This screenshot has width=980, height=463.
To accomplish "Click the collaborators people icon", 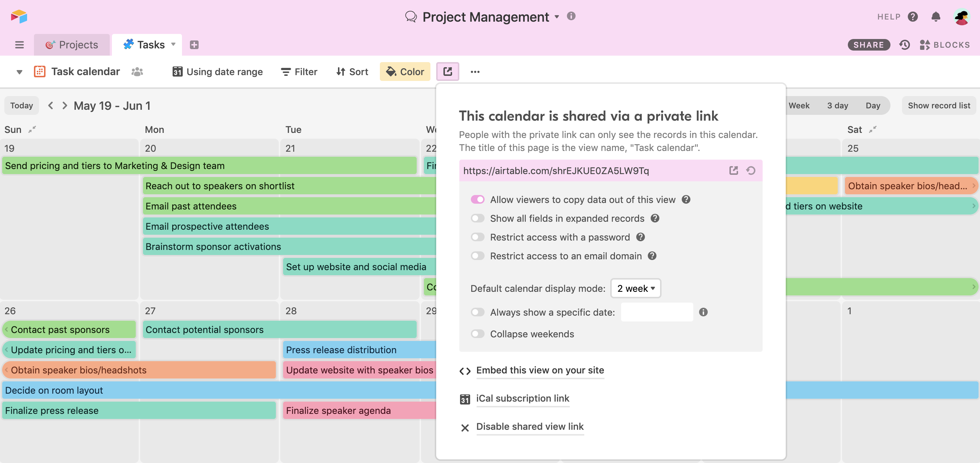I will point(137,72).
